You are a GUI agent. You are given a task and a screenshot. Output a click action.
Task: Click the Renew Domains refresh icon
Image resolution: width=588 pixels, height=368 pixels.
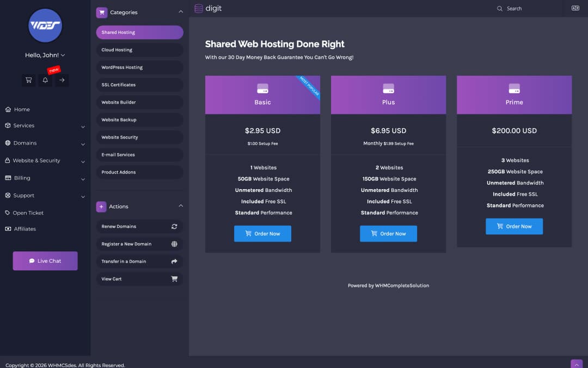coord(174,226)
